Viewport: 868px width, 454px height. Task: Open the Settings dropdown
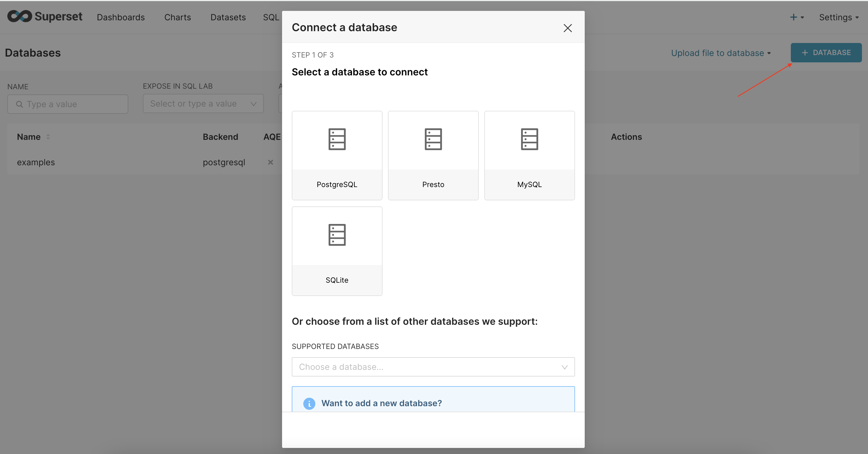(x=839, y=17)
